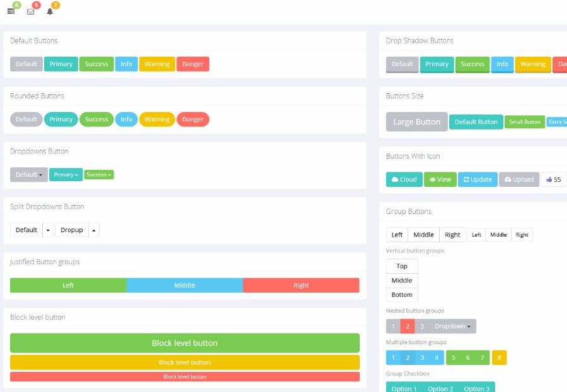This screenshot has width=567, height=392.
Task: Open the tasks list icon with badge 6
Action: point(11,11)
